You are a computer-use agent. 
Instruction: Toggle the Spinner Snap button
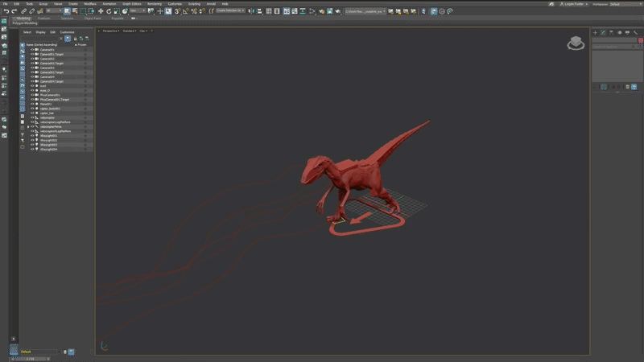202,11
